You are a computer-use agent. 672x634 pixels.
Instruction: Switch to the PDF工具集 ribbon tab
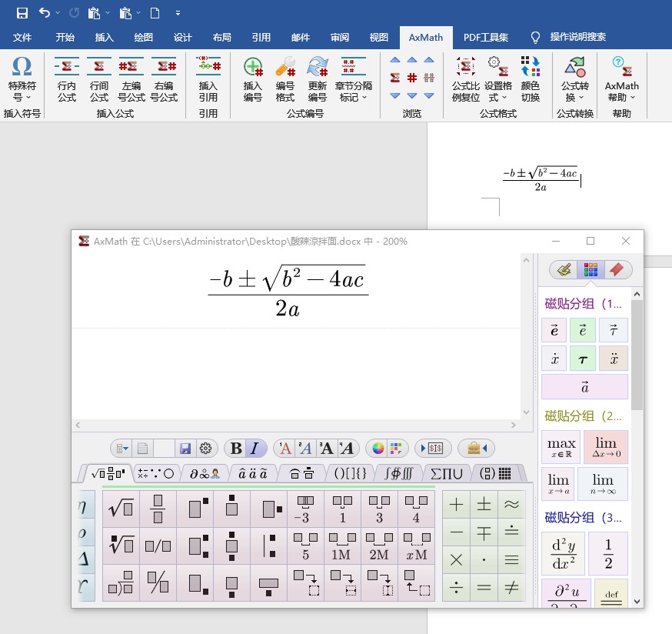pos(486,38)
